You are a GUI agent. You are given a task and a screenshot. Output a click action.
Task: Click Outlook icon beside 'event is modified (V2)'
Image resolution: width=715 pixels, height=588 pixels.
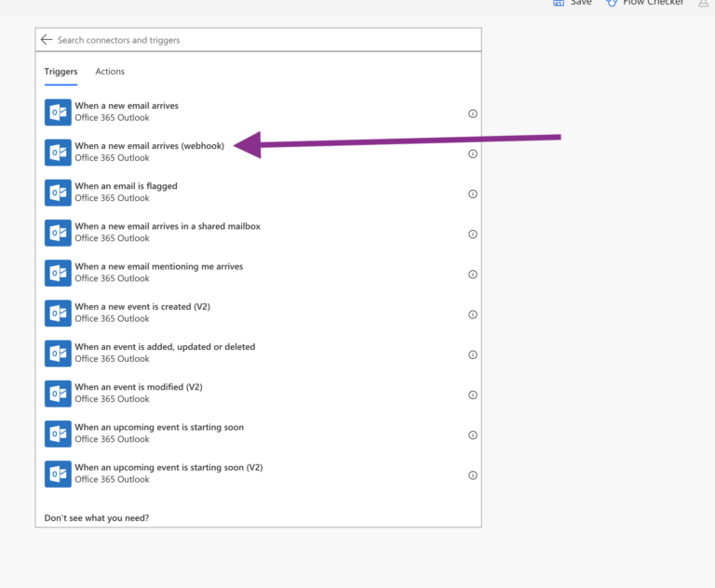click(x=58, y=394)
